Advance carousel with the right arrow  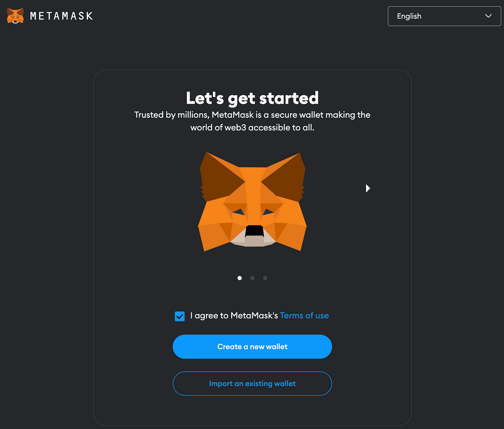point(368,188)
